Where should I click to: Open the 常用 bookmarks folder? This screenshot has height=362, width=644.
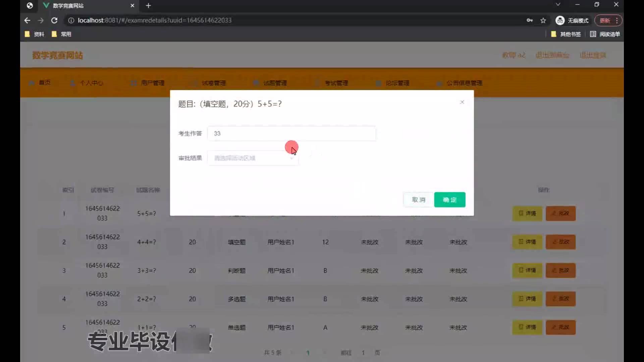point(62,34)
